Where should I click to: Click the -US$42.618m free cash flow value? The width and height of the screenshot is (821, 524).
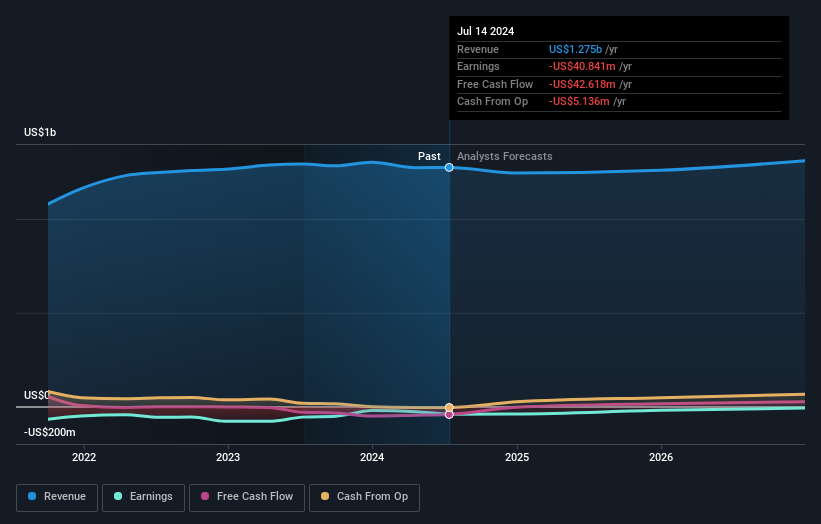(582, 84)
